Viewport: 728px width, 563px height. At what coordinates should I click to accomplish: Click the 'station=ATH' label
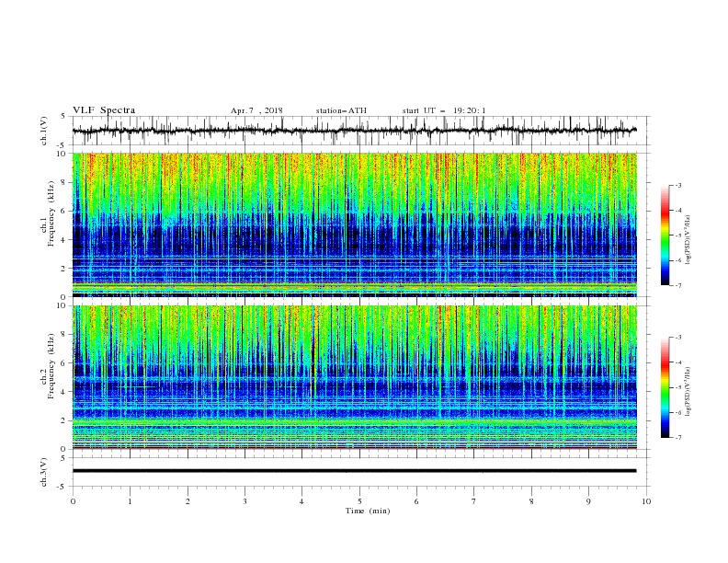pyautogui.click(x=341, y=110)
